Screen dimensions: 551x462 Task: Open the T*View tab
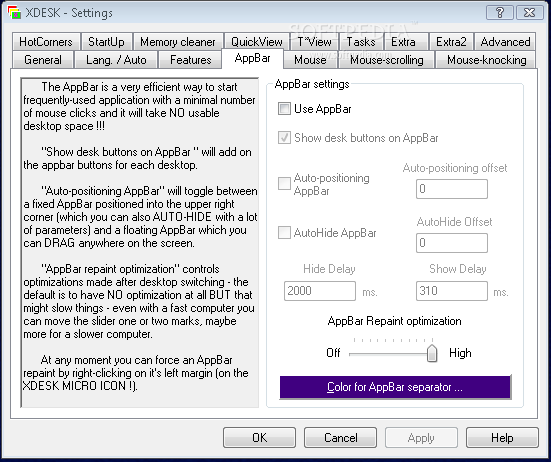coord(314,42)
